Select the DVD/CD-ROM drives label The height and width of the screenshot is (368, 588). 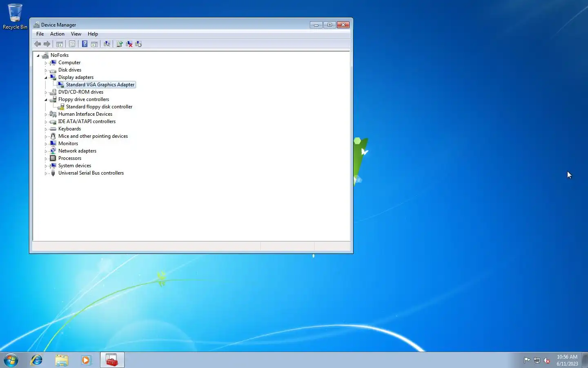point(81,92)
